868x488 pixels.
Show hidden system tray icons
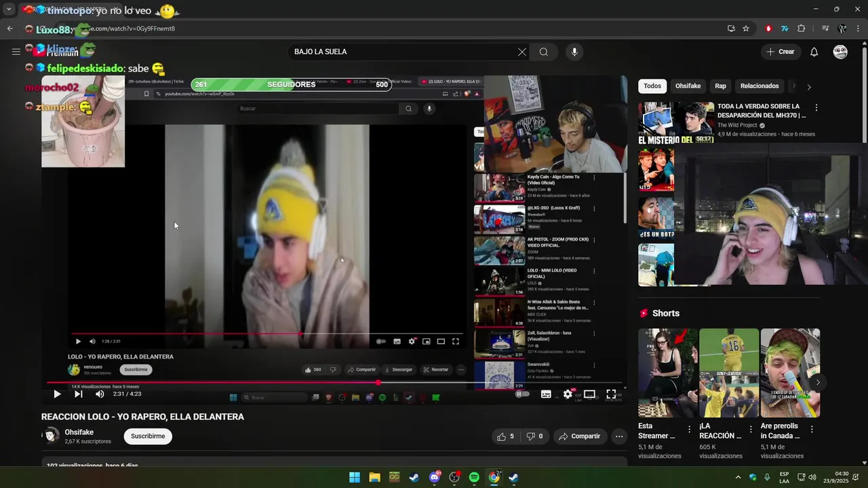pos(738,477)
